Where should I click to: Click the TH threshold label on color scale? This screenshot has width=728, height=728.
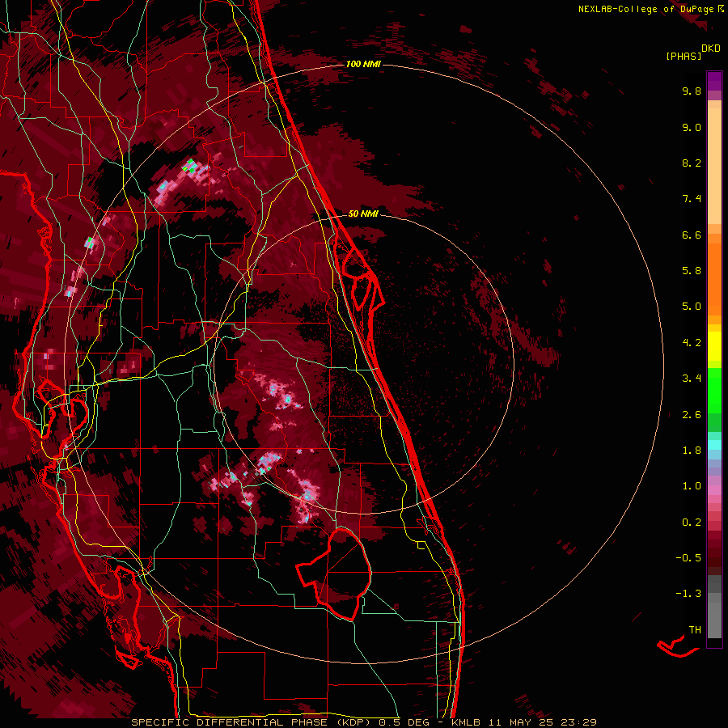(695, 630)
